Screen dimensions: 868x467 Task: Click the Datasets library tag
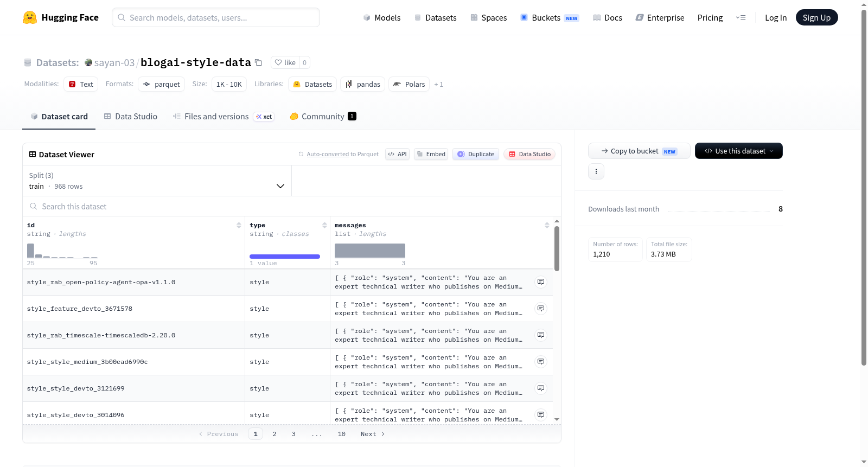(x=312, y=84)
